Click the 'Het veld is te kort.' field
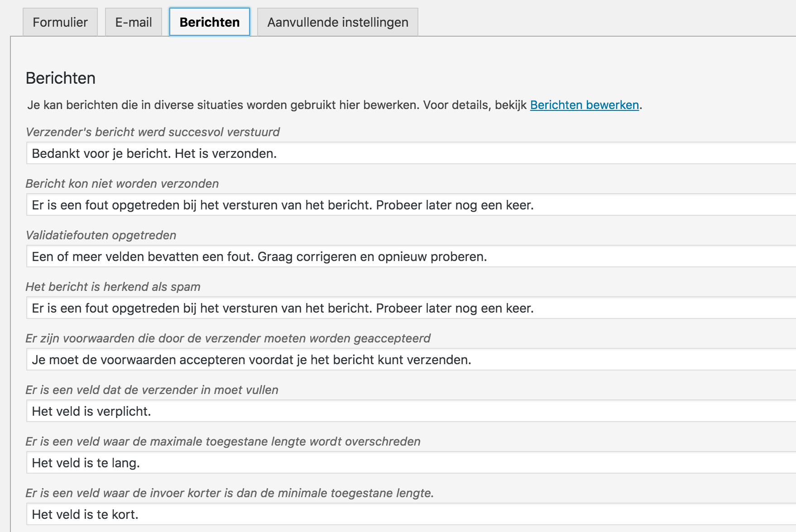796x532 pixels. pos(408,514)
